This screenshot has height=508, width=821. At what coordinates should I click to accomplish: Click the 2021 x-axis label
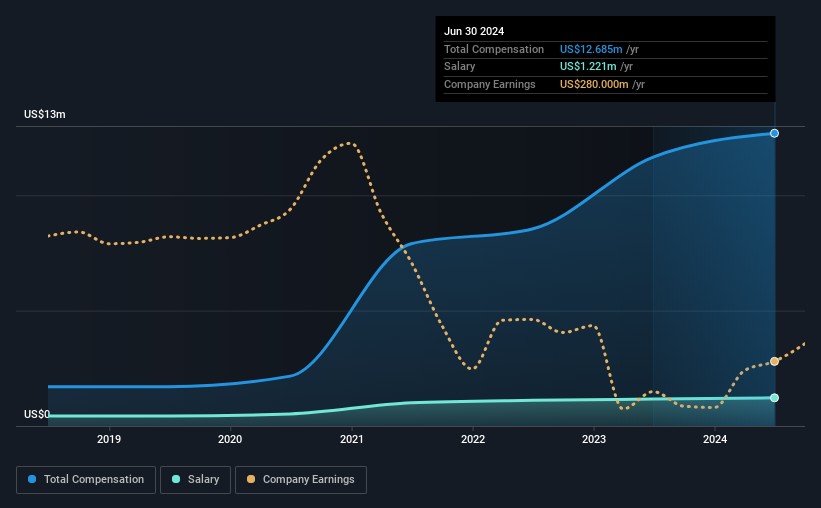[x=351, y=439]
